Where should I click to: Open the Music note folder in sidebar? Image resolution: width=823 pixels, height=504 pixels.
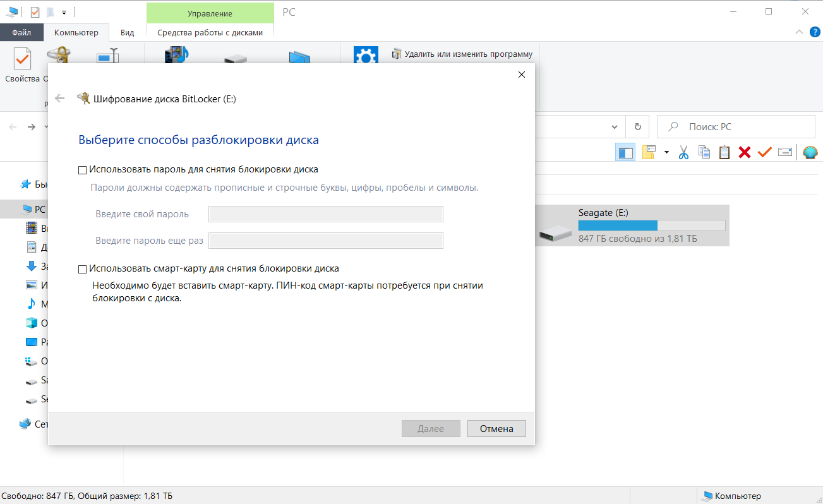pos(32,304)
